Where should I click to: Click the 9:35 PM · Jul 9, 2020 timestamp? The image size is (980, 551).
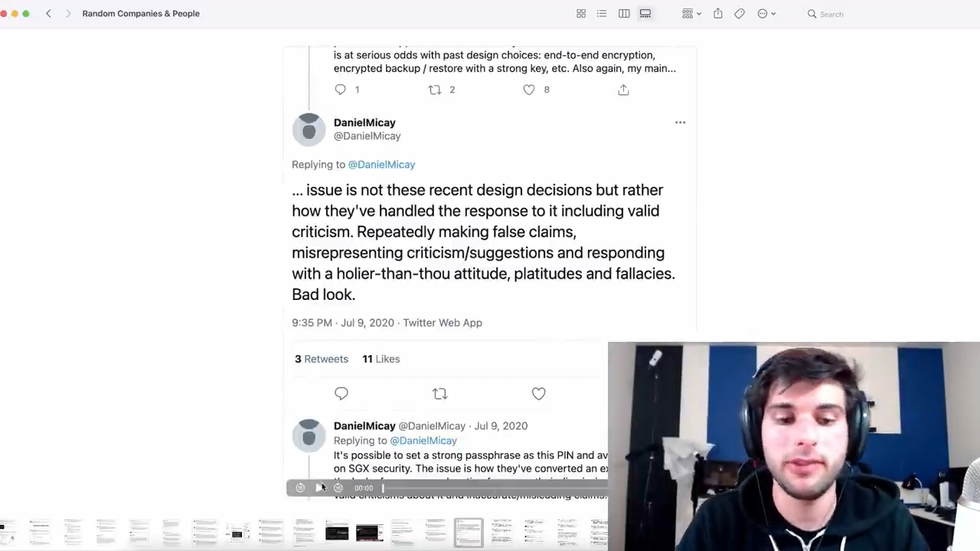343,323
